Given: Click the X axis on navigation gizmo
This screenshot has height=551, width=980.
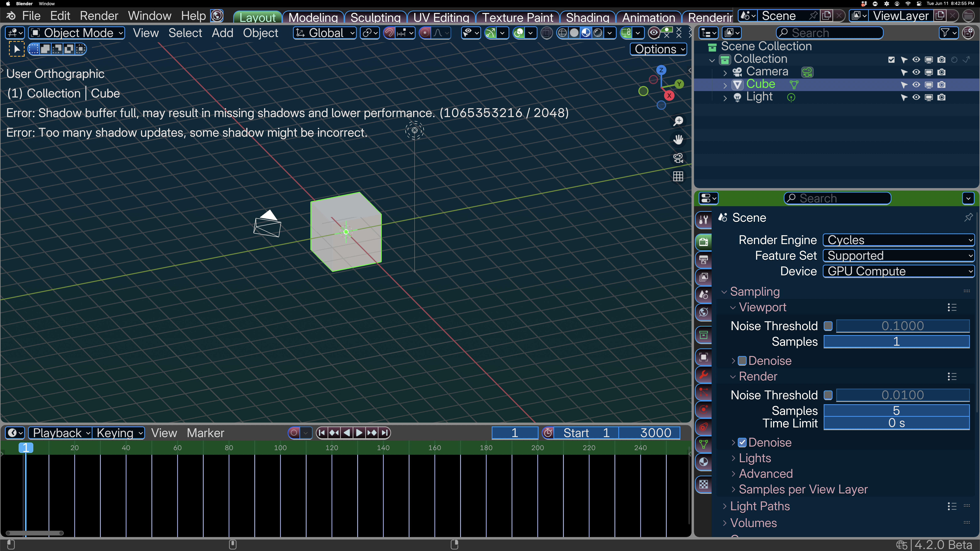Looking at the screenshot, I should point(669,96).
